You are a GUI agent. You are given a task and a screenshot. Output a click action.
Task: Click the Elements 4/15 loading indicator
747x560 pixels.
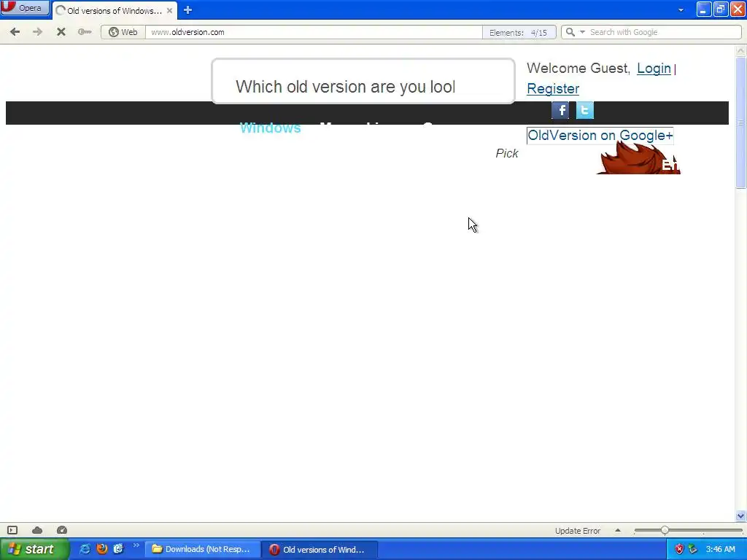coord(519,32)
